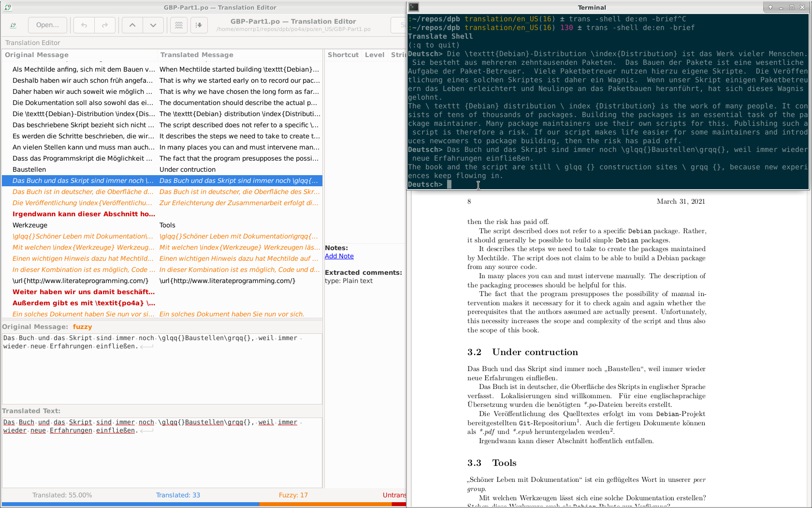Click the 'Fuzzy: 17' status text
The width and height of the screenshot is (812, 508).
(293, 495)
